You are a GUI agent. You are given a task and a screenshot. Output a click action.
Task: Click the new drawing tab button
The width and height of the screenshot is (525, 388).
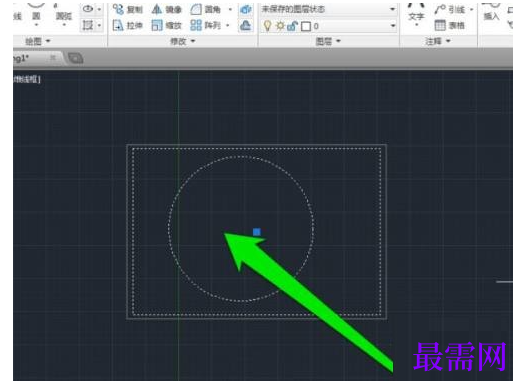click(76, 59)
